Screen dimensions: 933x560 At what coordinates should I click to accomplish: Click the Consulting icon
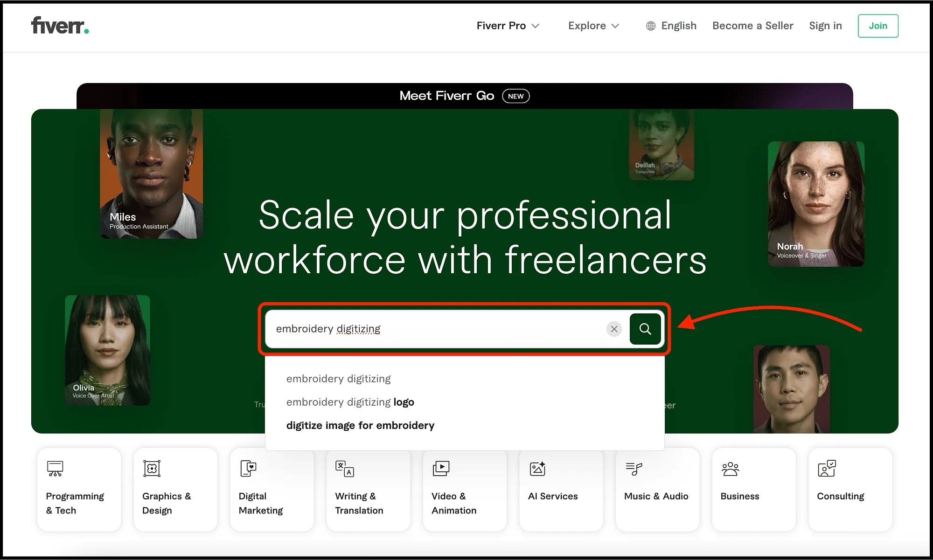(827, 468)
